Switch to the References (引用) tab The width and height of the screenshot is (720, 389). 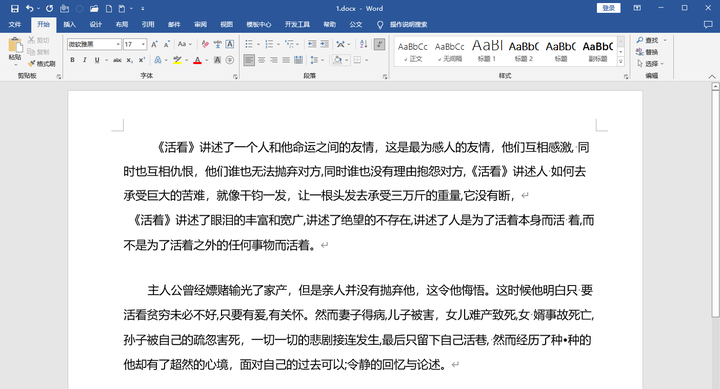pyautogui.click(x=148, y=24)
